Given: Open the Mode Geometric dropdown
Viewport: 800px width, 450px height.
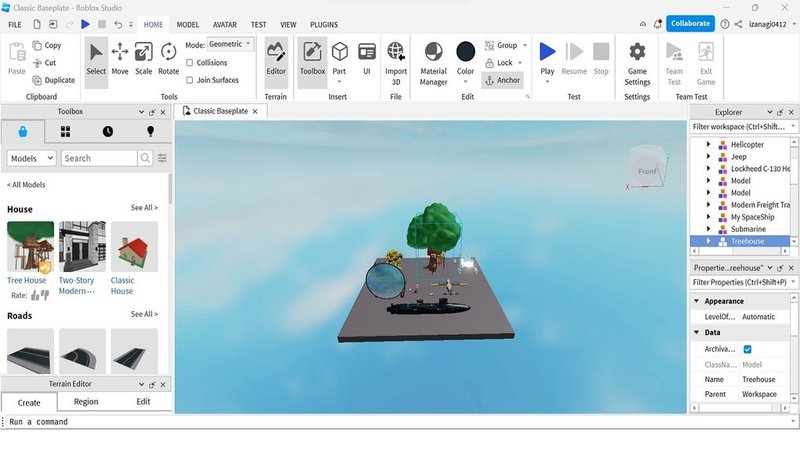Looking at the screenshot, I should tap(230, 44).
